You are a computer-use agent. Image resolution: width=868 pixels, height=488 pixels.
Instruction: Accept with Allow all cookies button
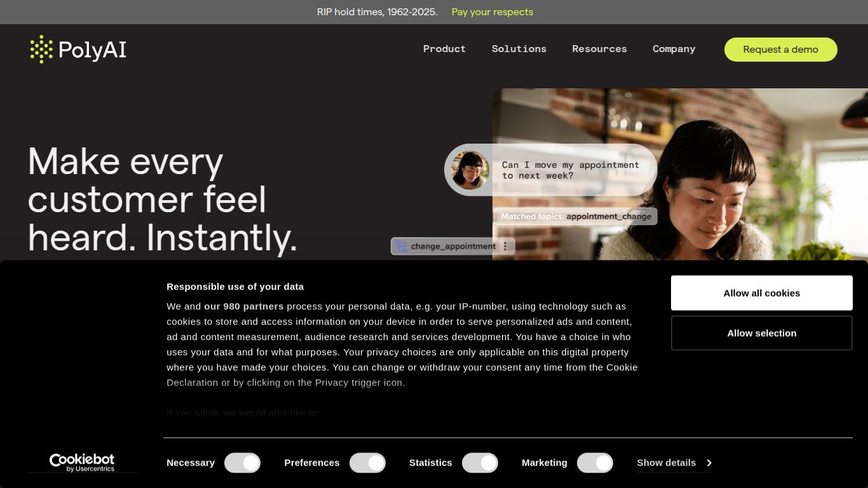tap(761, 293)
